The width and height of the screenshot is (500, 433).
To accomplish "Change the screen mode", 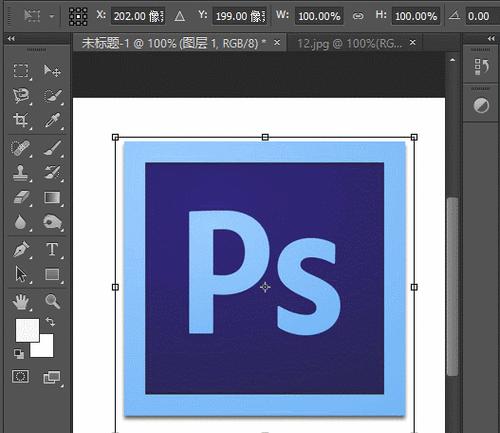I will [52, 378].
